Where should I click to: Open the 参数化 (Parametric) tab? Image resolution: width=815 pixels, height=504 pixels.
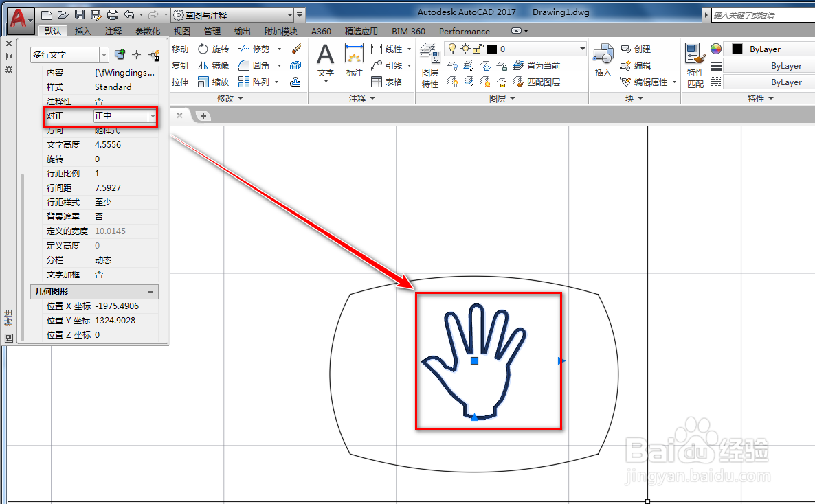[148, 31]
